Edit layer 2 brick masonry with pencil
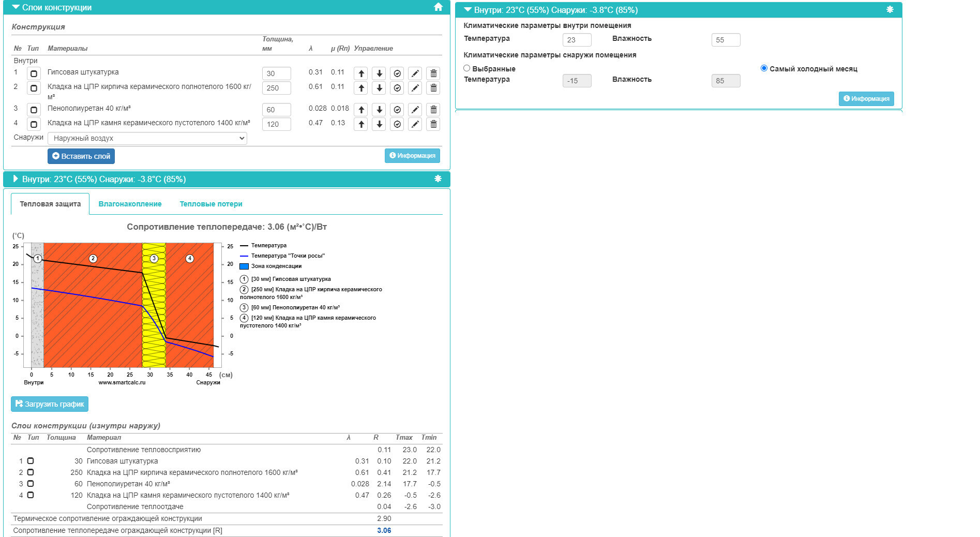980x537 pixels. click(415, 88)
